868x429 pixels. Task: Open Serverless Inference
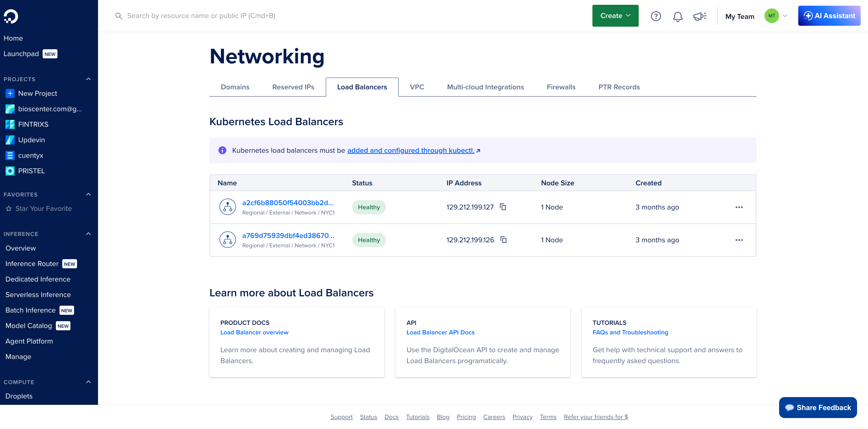point(38,295)
